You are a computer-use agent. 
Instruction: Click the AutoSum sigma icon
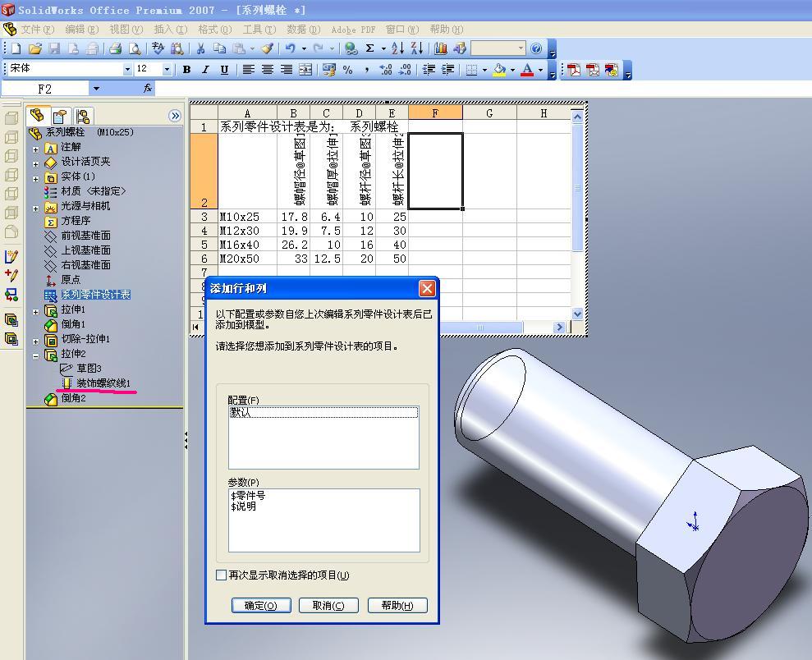coord(369,48)
